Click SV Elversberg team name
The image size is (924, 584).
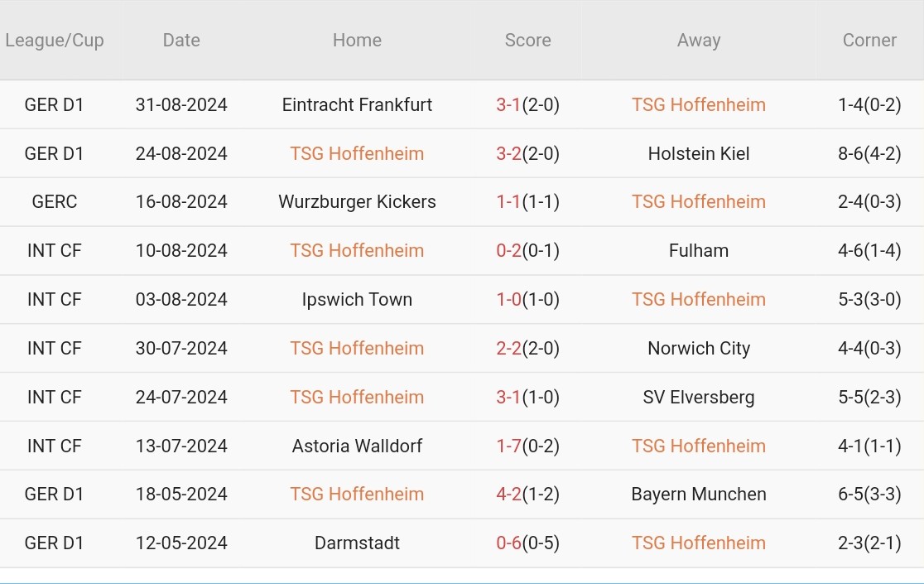point(698,398)
